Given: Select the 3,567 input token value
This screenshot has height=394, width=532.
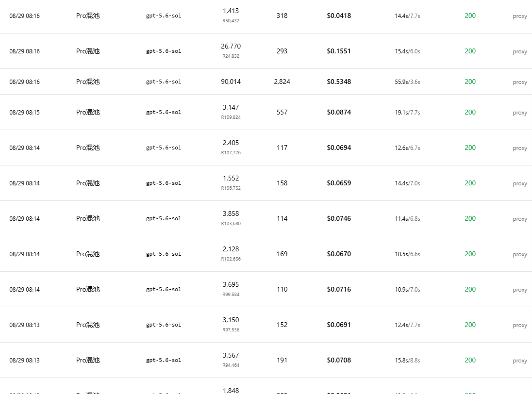Looking at the screenshot, I should click(x=231, y=355).
